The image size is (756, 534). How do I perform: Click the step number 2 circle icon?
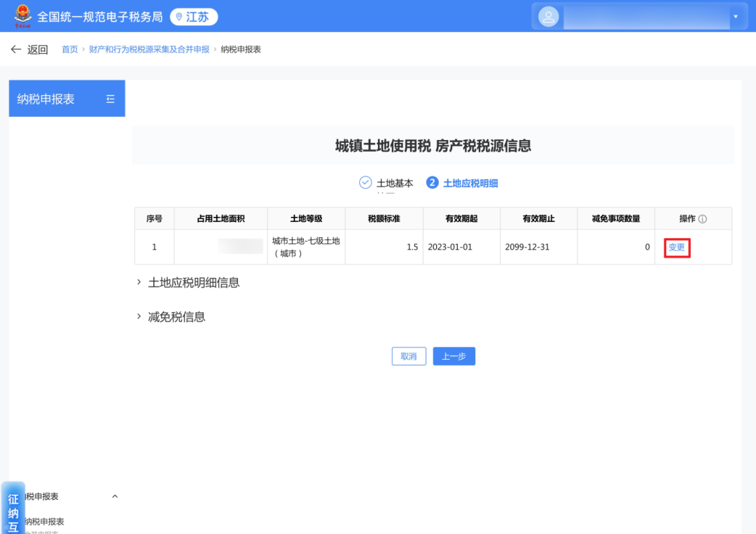point(432,183)
